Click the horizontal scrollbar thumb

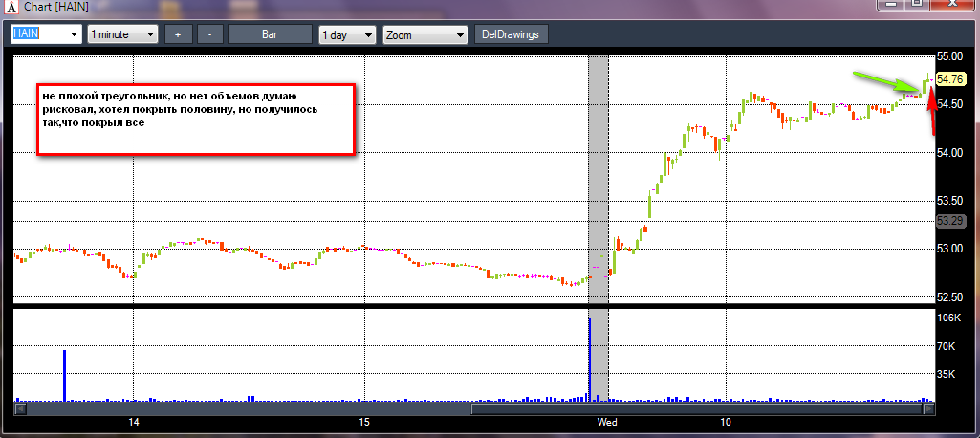point(696,408)
